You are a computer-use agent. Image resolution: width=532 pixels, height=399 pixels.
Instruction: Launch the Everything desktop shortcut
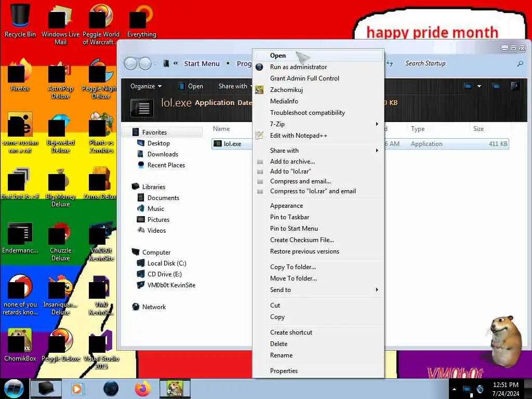[x=141, y=20]
